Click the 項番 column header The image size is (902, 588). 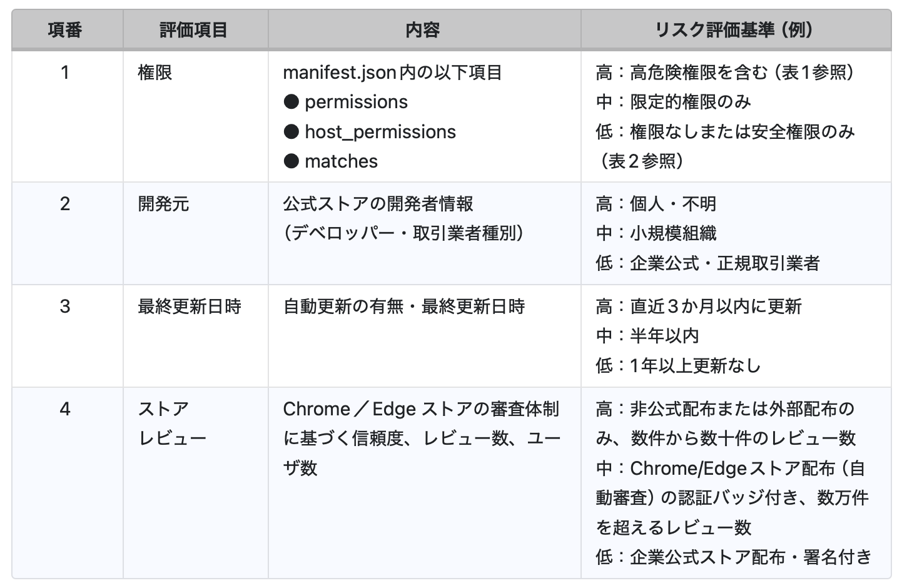pyautogui.click(x=65, y=30)
